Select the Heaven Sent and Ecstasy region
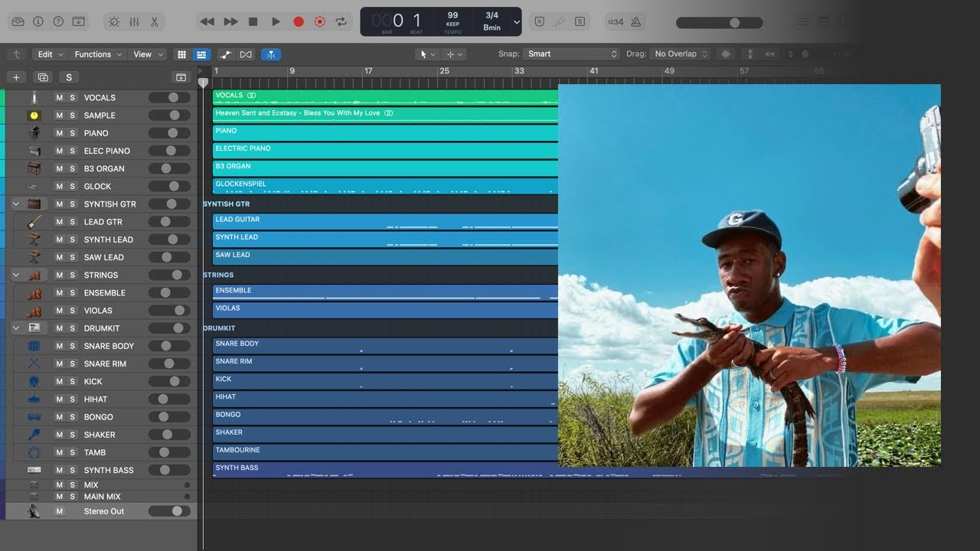 385,115
